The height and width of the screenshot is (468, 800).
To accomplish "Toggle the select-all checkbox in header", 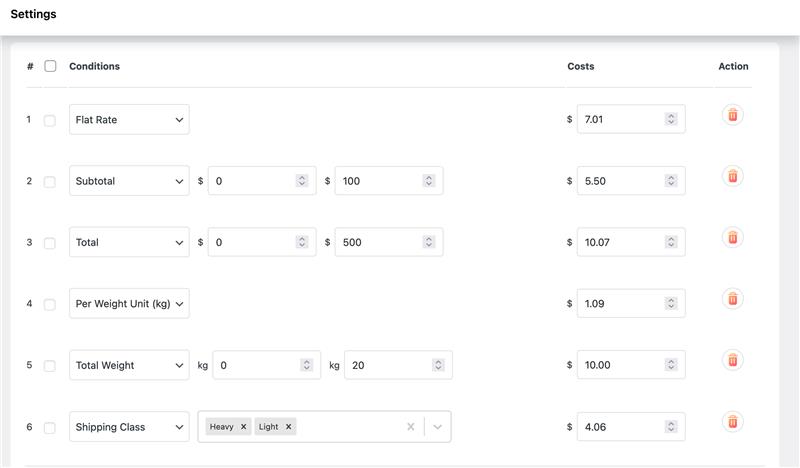I will coord(50,66).
